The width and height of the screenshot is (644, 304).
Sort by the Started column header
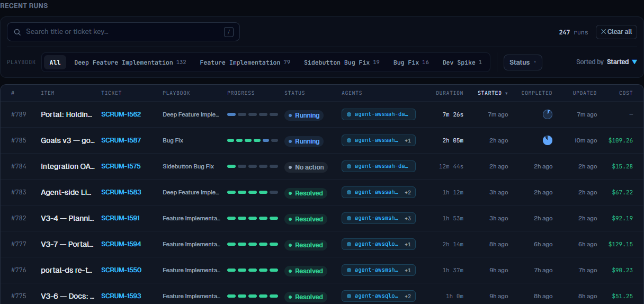[493, 93]
